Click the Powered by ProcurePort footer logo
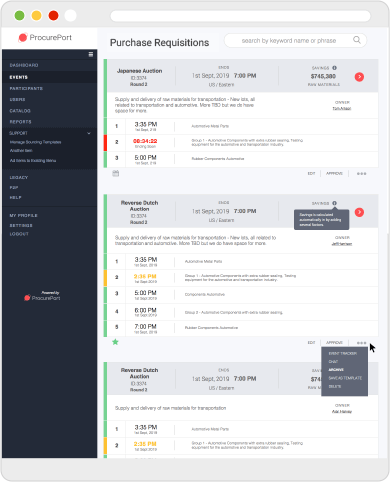 tap(42, 296)
